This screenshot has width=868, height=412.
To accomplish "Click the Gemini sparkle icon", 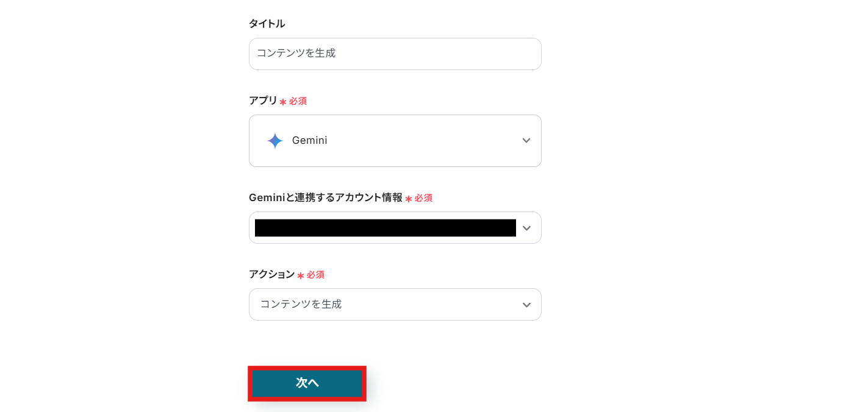I will [275, 141].
